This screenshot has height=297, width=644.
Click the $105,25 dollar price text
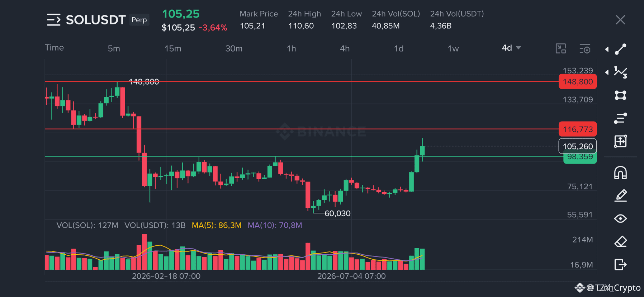178,28
